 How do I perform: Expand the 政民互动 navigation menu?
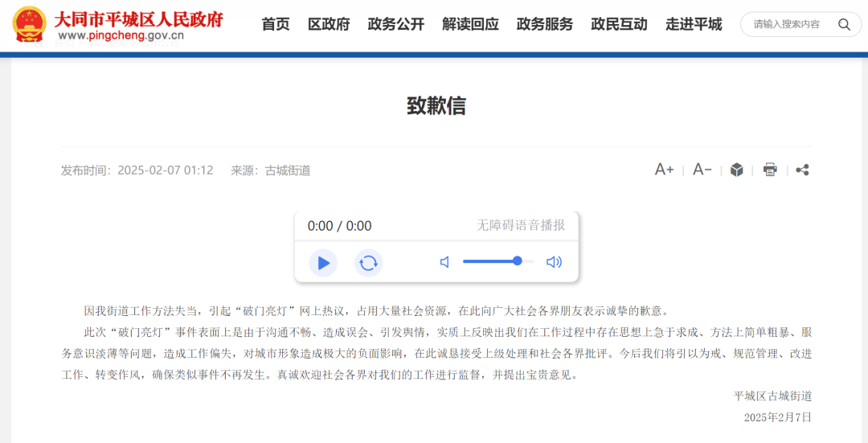(619, 24)
